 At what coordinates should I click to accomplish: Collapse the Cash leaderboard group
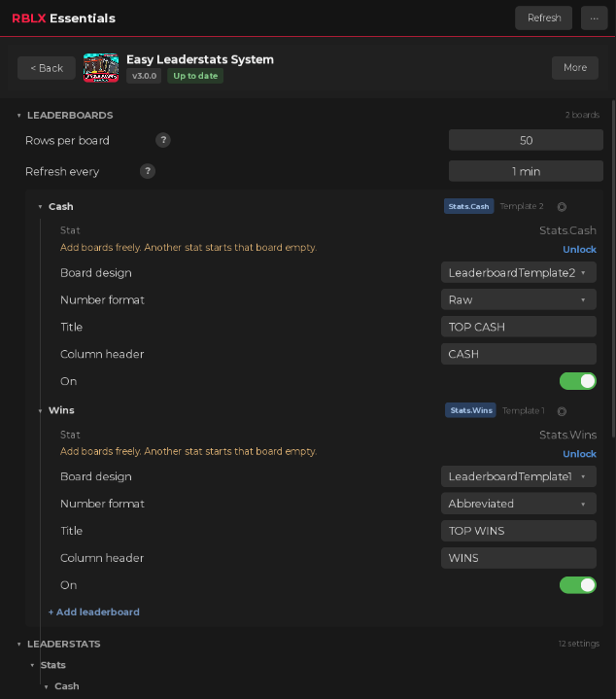click(40, 207)
